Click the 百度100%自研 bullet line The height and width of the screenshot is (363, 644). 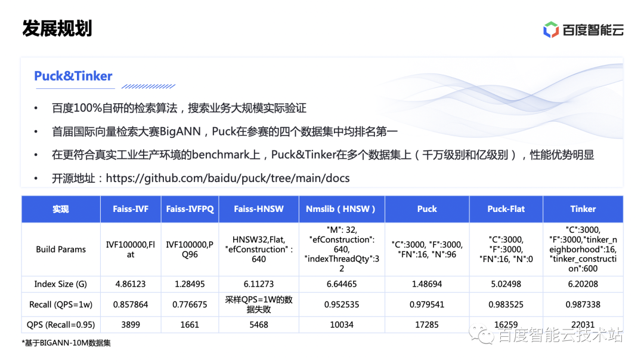pos(179,108)
